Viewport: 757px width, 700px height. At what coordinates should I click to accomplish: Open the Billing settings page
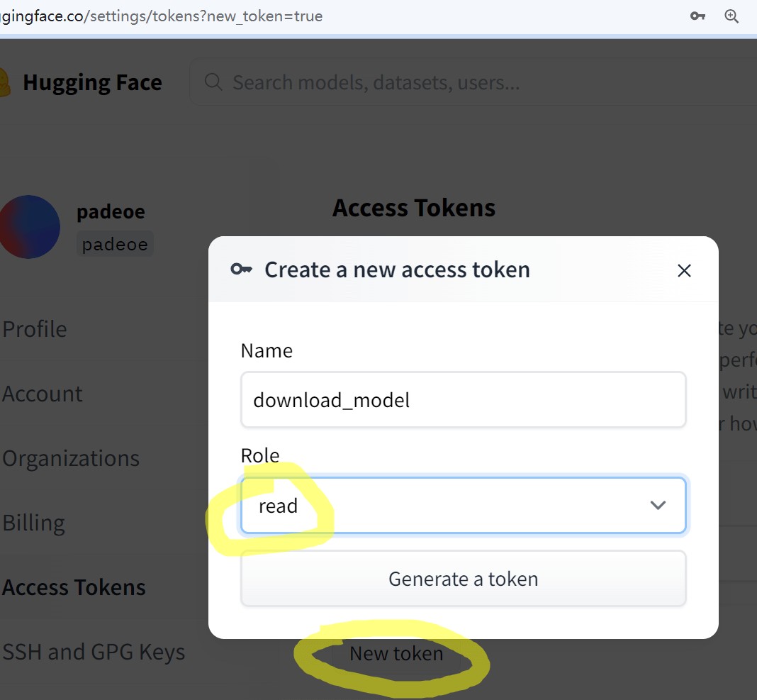coord(33,523)
